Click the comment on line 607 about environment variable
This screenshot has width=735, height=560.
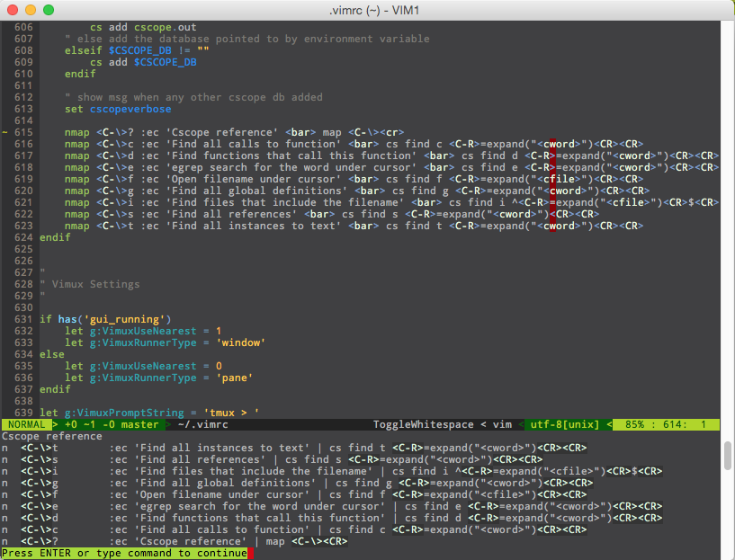click(247, 39)
